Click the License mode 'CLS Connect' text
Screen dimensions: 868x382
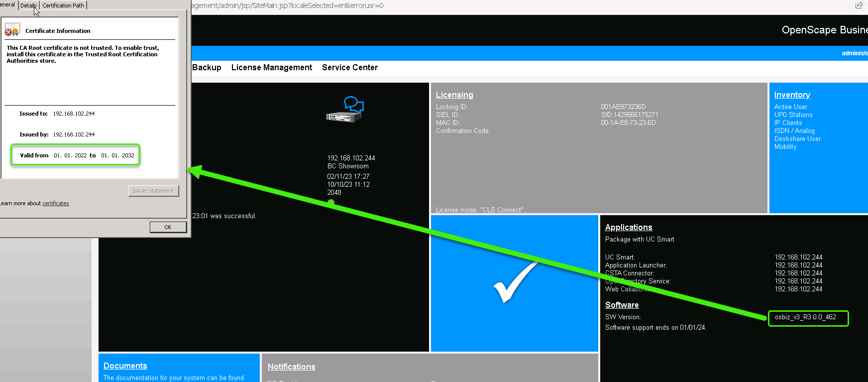coord(480,210)
